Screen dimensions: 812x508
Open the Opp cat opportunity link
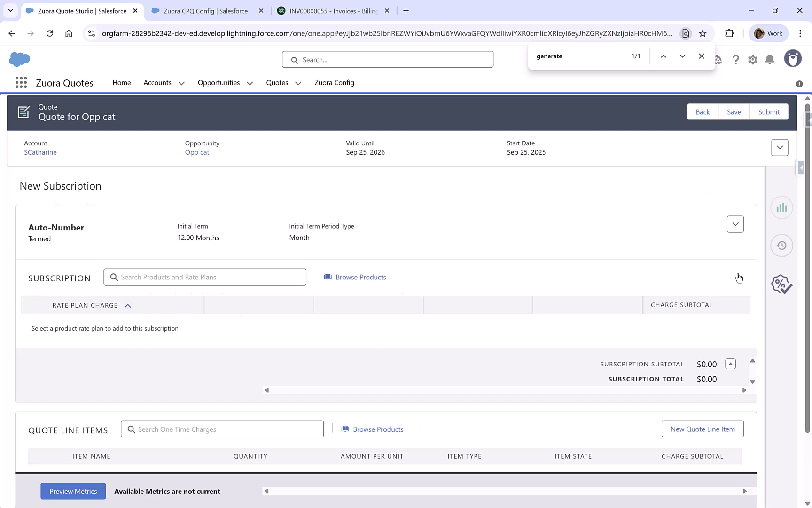click(x=197, y=152)
